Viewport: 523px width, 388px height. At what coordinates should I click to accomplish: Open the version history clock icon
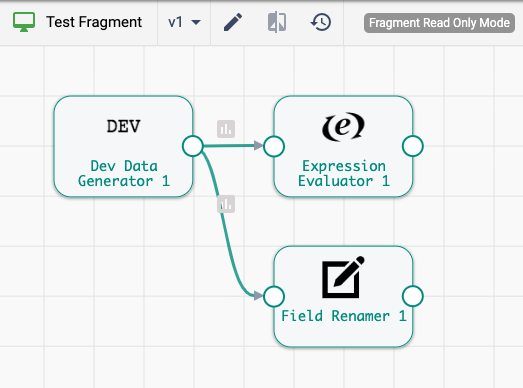tap(321, 22)
